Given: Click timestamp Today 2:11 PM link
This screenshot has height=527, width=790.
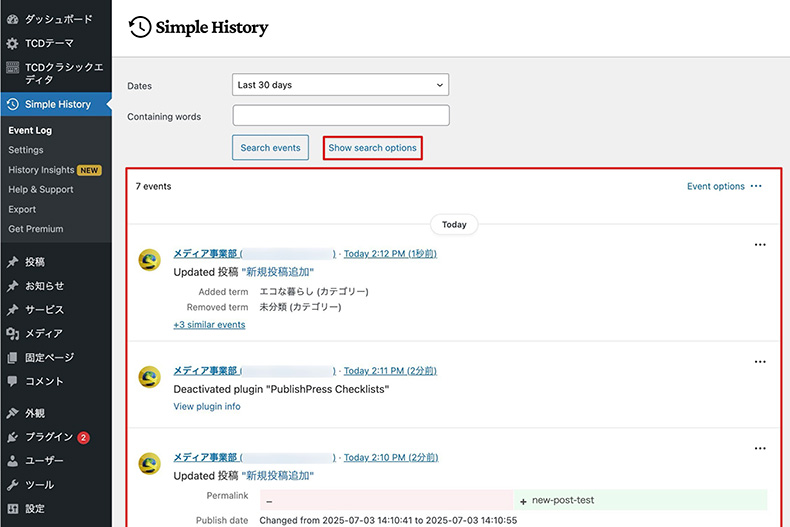Looking at the screenshot, I should [x=390, y=371].
